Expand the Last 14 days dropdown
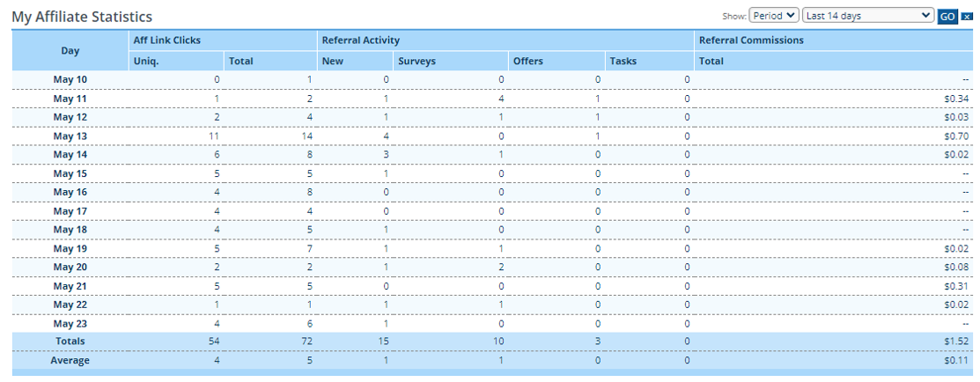The image size is (980, 382). (868, 16)
